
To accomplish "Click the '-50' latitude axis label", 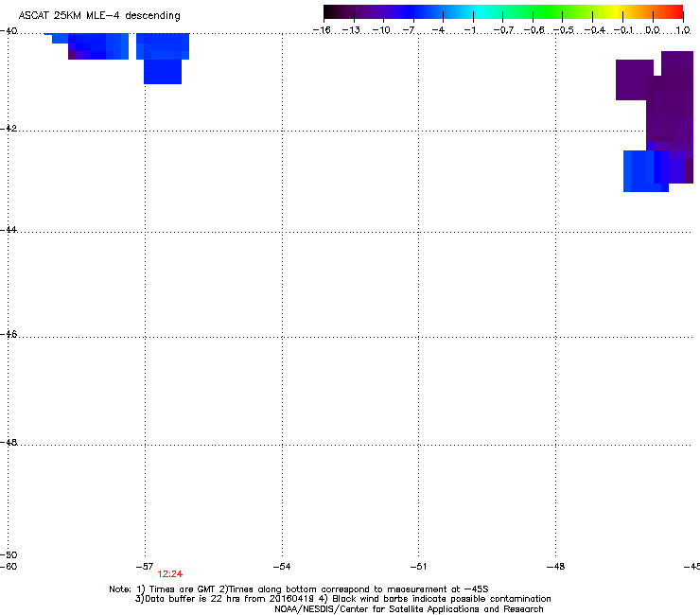I will tap(9, 554).
